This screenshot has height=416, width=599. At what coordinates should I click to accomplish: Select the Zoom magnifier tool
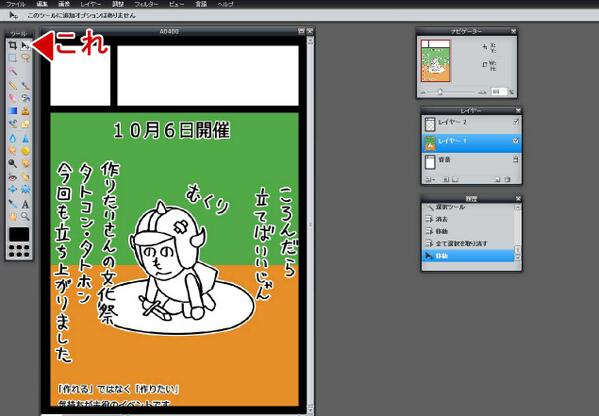pos(25,217)
